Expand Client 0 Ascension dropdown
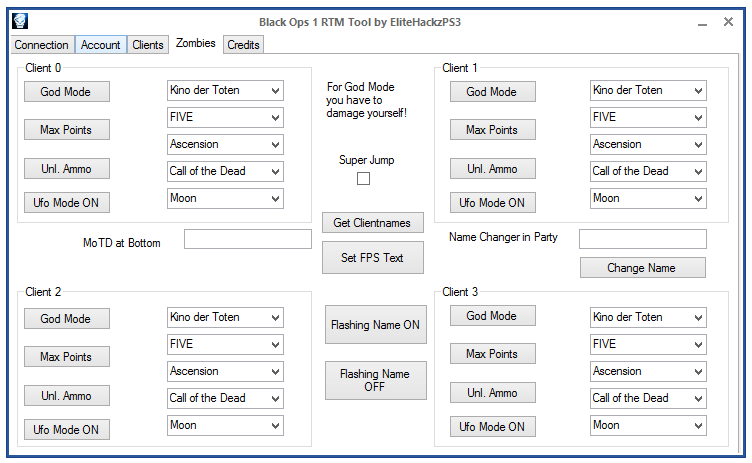The height and width of the screenshot is (463, 752). click(225, 144)
